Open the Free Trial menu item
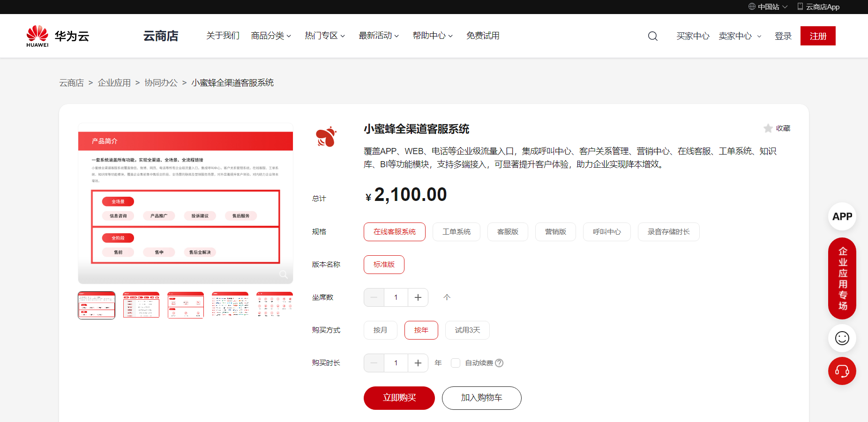The width and height of the screenshot is (868, 422). pyautogui.click(x=482, y=36)
